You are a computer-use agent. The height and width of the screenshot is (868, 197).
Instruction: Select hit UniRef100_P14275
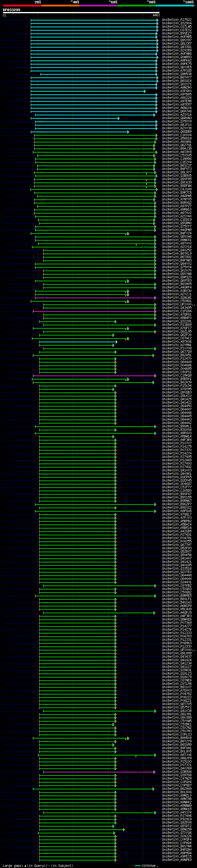point(177,447)
